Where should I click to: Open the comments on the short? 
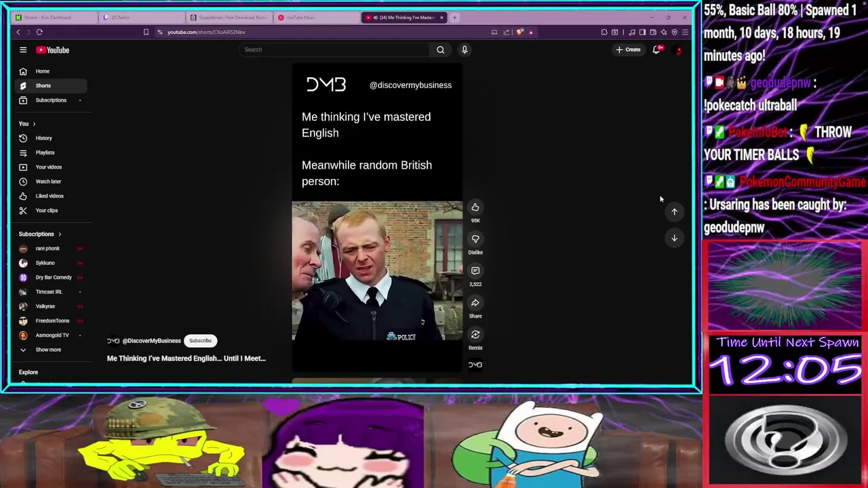[x=475, y=271]
